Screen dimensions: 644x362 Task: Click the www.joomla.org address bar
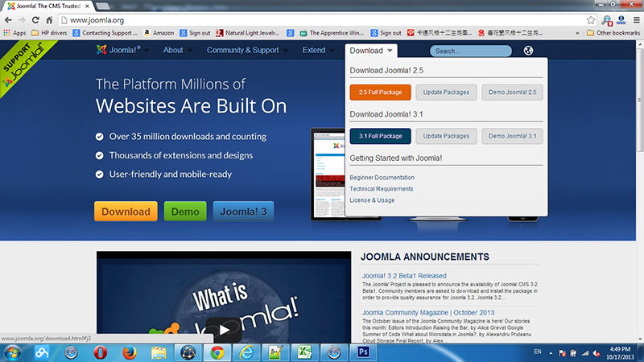pos(327,20)
